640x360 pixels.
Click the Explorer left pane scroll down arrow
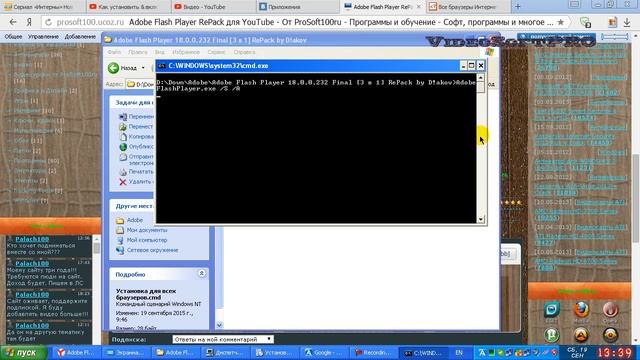coord(220,325)
